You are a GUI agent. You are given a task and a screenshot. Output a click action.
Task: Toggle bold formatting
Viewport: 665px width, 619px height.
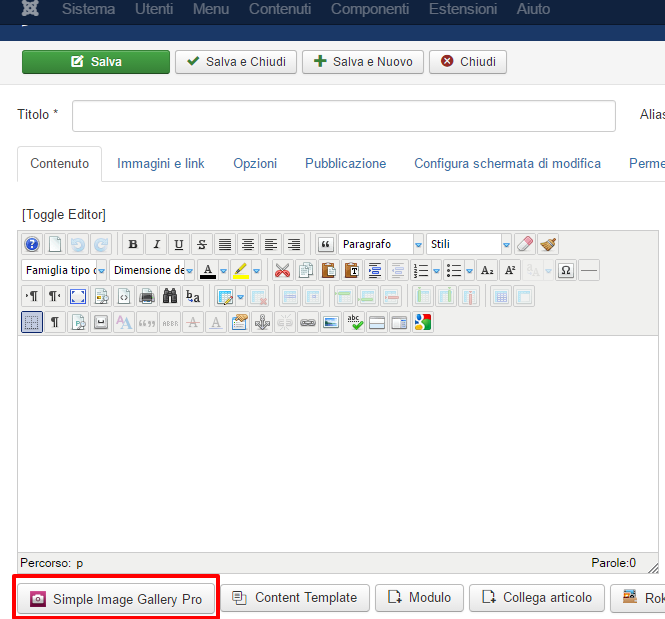[x=133, y=244]
